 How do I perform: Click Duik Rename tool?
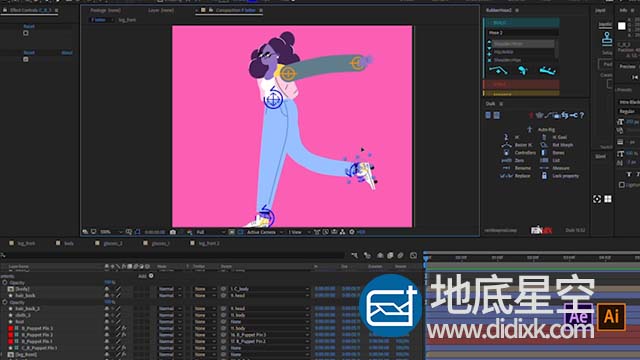(516, 168)
